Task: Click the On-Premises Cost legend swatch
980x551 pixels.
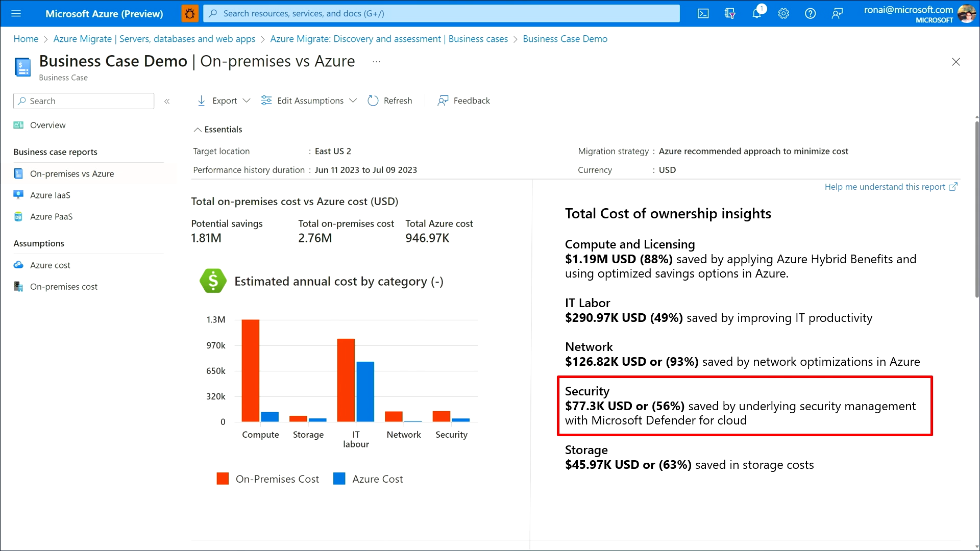Action: 223,479
